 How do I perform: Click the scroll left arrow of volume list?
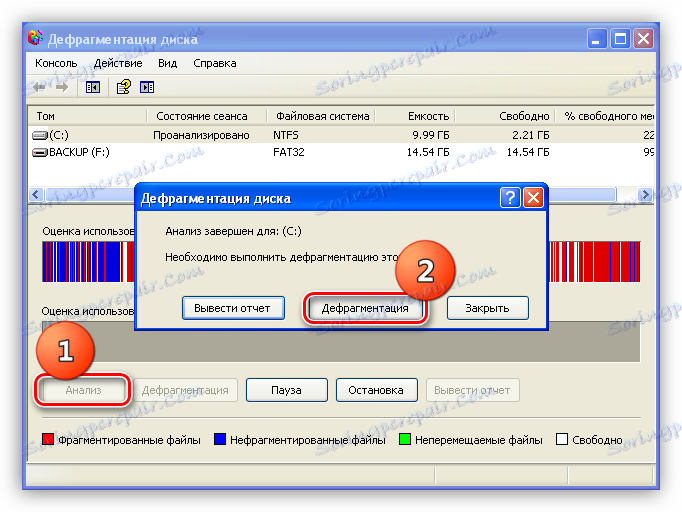pyautogui.click(x=36, y=194)
